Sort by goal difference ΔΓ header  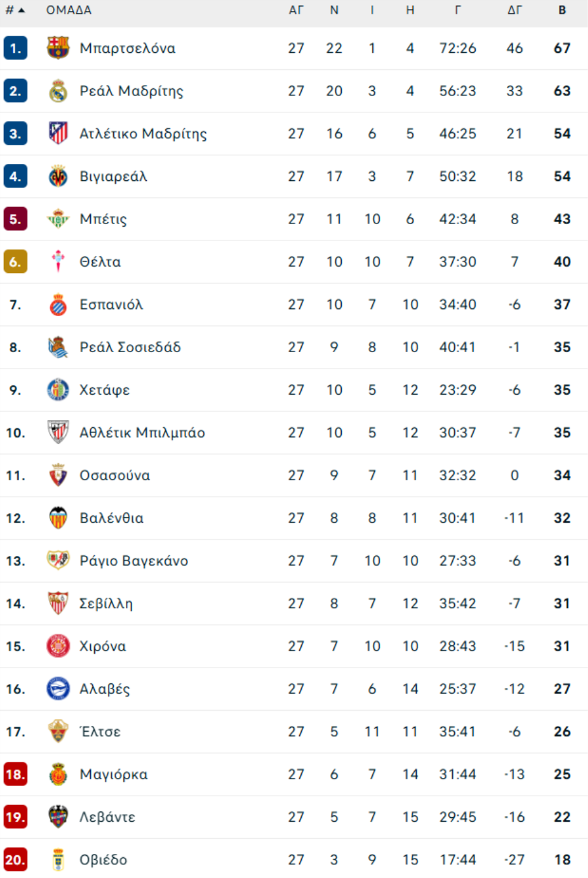(515, 10)
